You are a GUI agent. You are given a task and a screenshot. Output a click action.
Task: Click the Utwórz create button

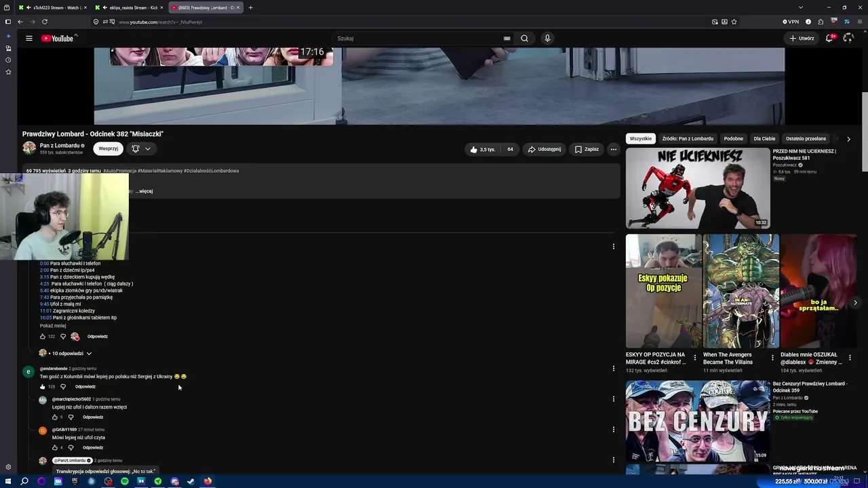(802, 39)
